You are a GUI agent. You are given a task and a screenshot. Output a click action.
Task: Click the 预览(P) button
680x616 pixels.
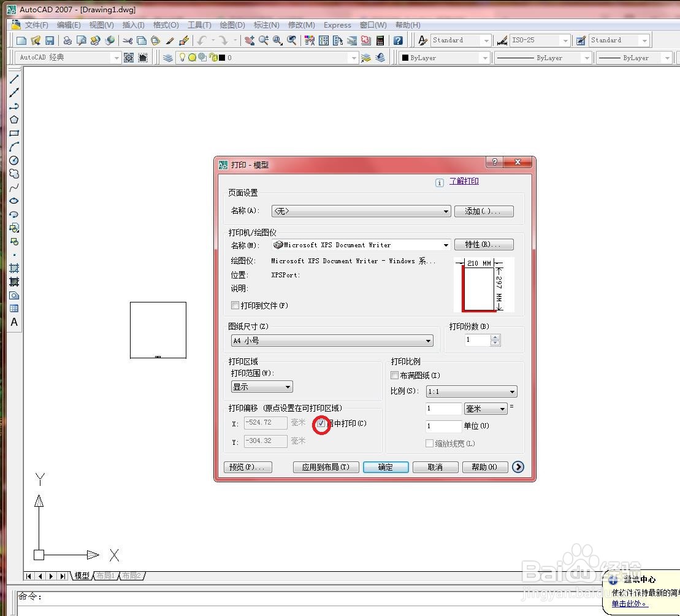[x=248, y=467]
